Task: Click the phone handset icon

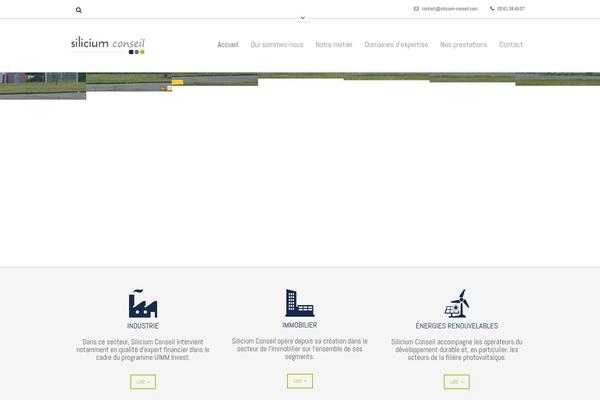Action: point(492,8)
